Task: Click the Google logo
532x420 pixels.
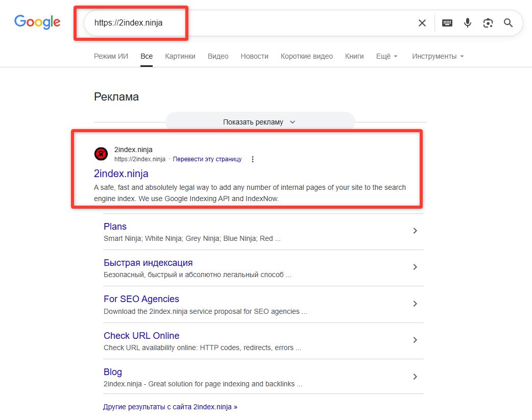Action: pos(37,22)
